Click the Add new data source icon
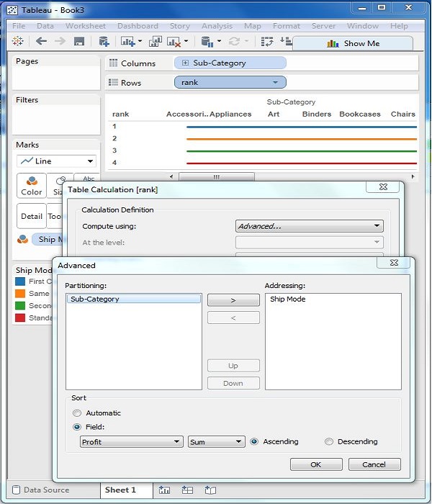The width and height of the screenshot is (432, 504). [x=104, y=42]
